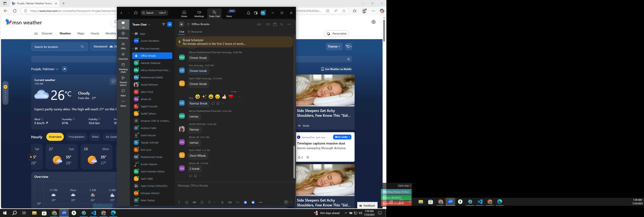
Task: Open Meeting chats in sidebar
Action: (x=123, y=68)
